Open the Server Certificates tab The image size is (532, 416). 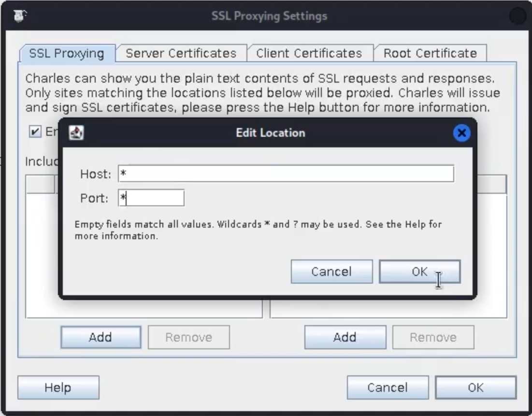pyautogui.click(x=181, y=53)
